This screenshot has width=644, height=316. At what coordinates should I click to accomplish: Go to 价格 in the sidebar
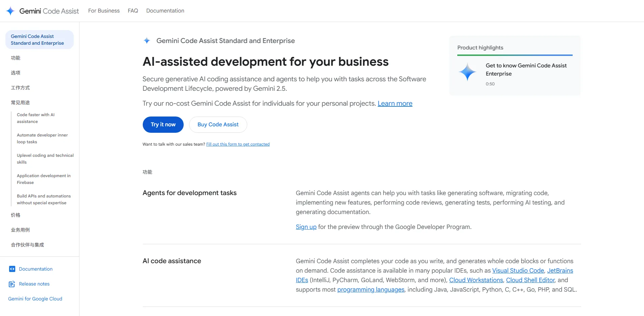(x=16, y=215)
